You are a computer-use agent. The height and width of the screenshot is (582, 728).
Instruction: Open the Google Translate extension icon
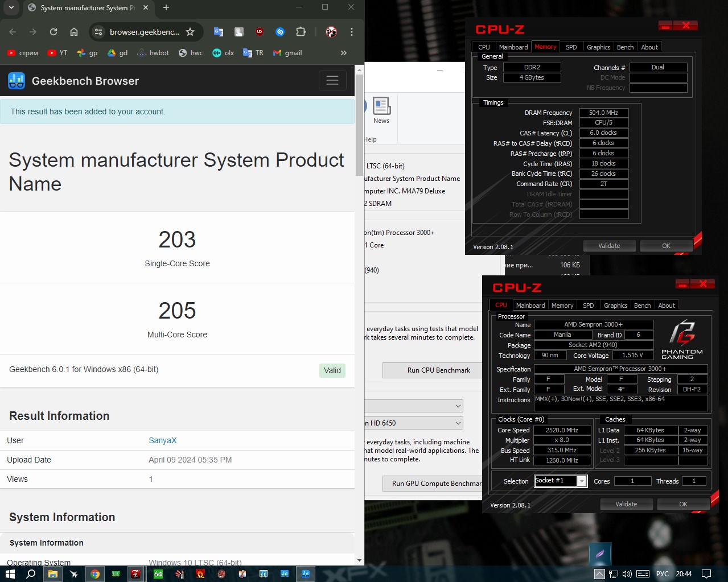tap(218, 32)
